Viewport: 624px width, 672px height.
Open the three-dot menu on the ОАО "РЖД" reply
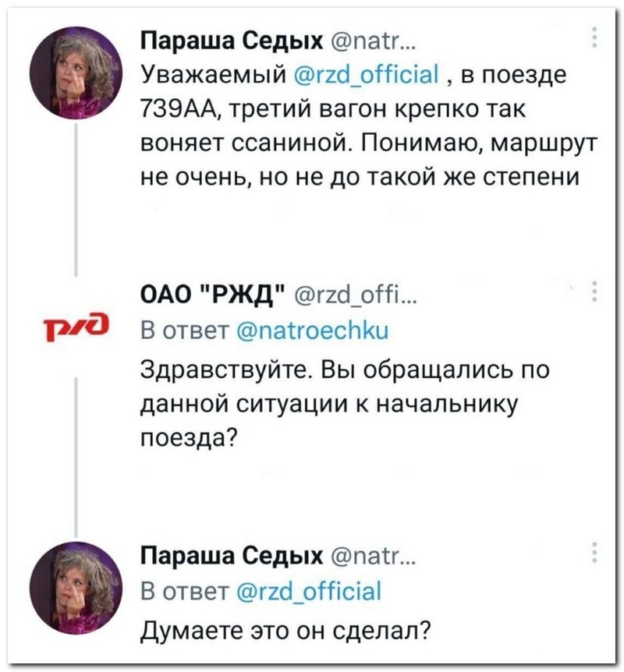tap(594, 290)
